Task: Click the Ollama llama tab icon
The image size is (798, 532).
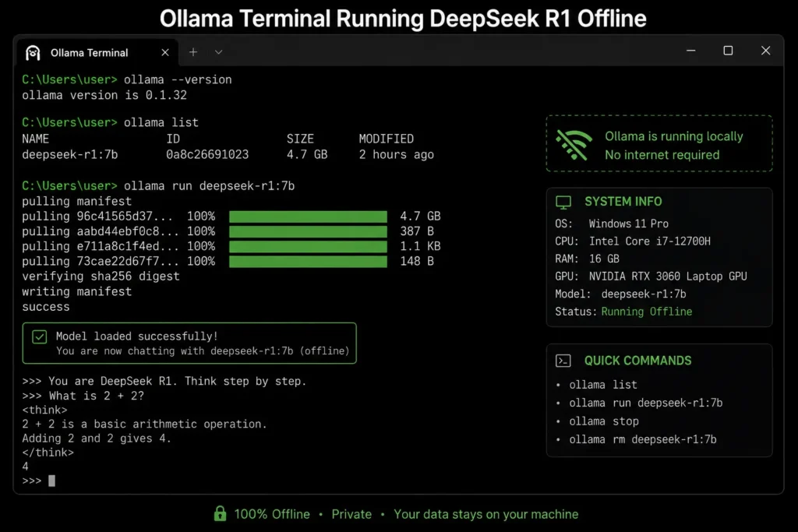Action: click(33, 52)
